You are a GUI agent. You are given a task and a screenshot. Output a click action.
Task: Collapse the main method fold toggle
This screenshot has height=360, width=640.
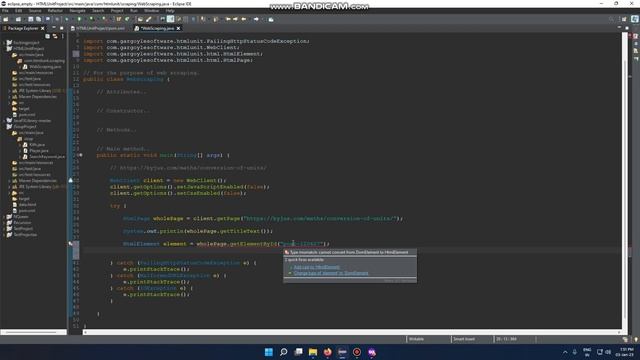(x=81, y=155)
